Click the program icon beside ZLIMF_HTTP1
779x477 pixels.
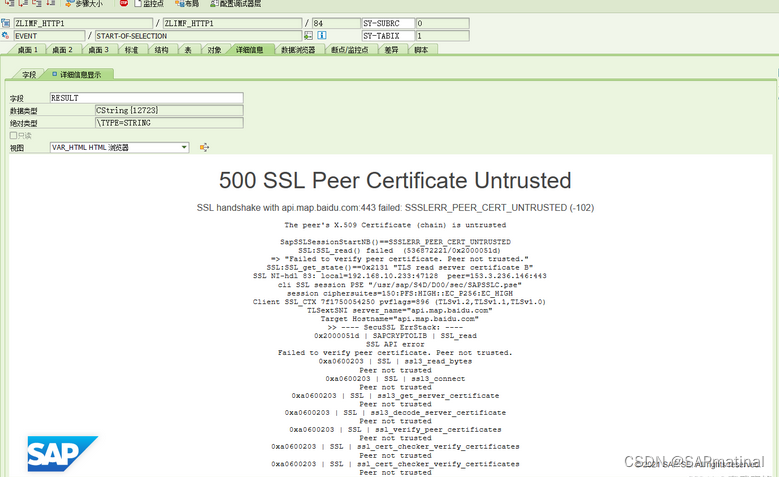click(5, 23)
